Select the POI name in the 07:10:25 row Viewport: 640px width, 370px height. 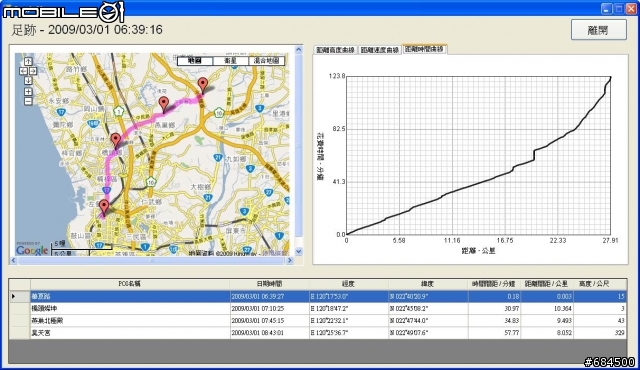(130, 309)
